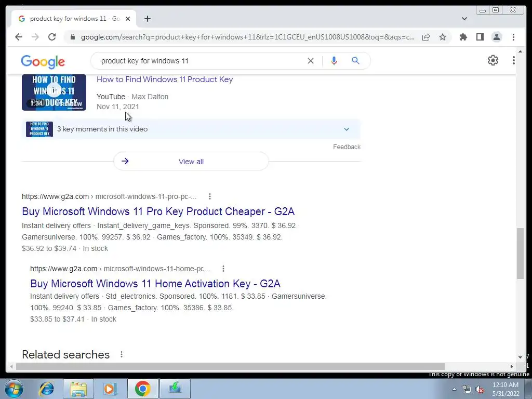This screenshot has width=532, height=399.
Task: Click the g2a.com windows-11-home URL text
Action: click(120, 269)
